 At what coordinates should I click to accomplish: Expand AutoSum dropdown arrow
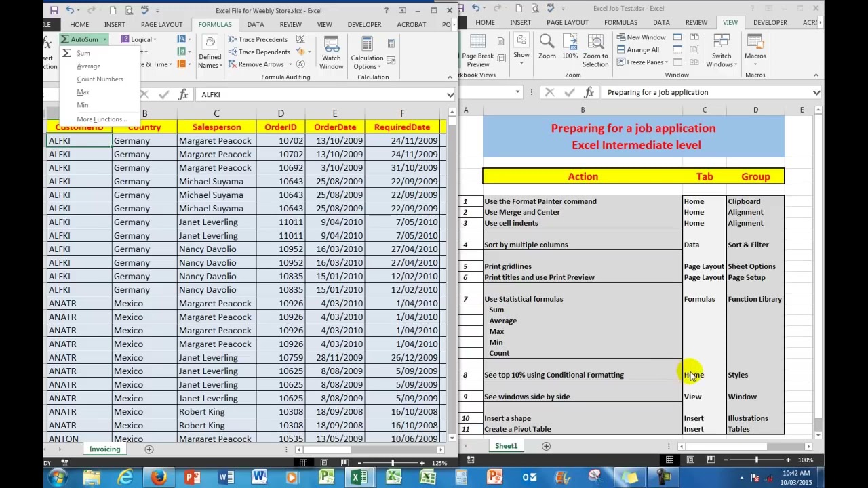click(104, 39)
